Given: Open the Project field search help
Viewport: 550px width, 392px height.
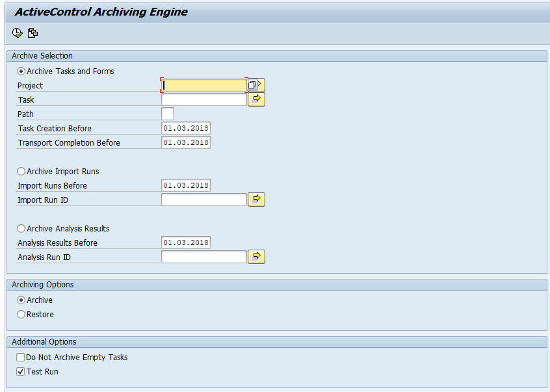Looking at the screenshot, I should (x=252, y=85).
